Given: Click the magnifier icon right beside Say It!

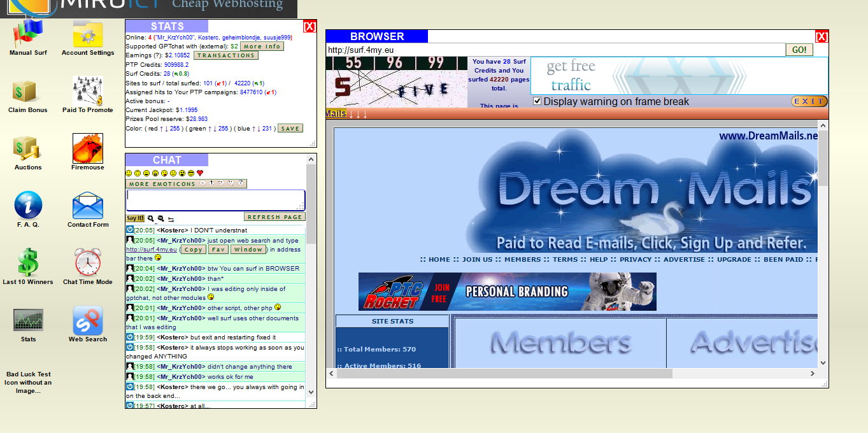Looking at the screenshot, I should [x=151, y=218].
